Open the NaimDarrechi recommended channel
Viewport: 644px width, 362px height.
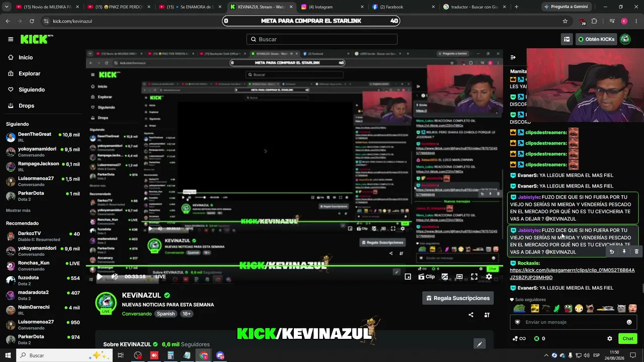(x=43, y=309)
